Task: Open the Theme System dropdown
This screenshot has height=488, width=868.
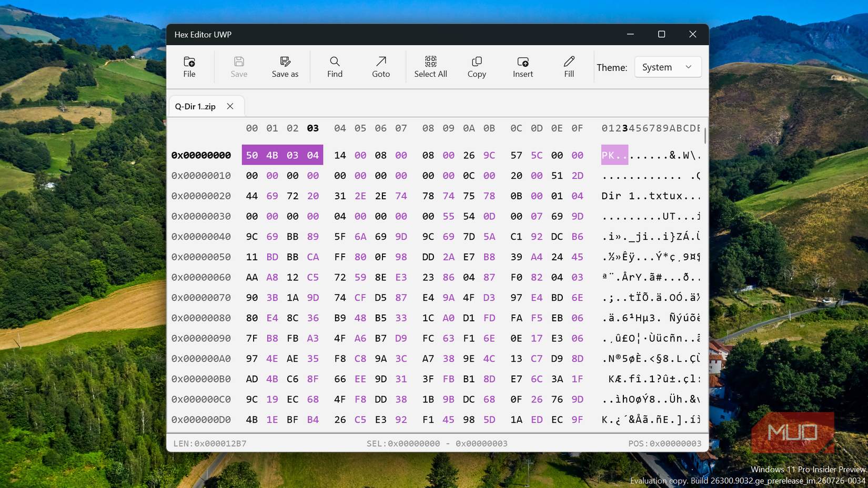Action: (668, 67)
